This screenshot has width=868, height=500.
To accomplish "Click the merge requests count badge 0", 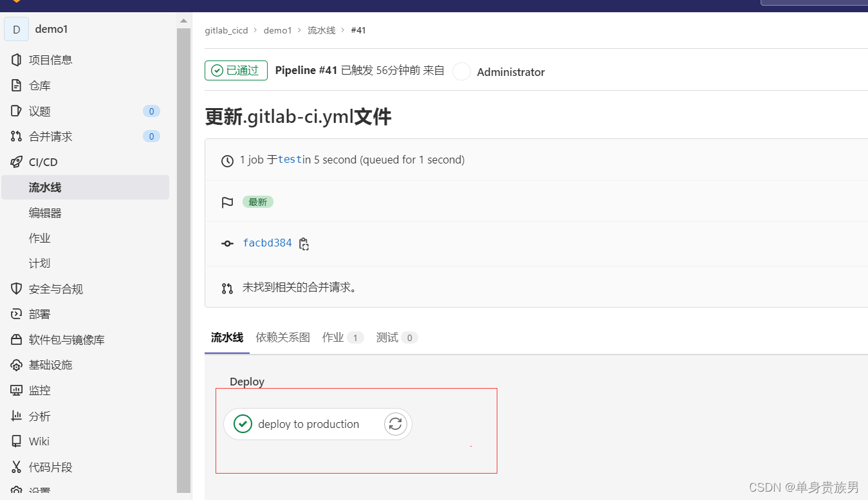I will 151,136.
